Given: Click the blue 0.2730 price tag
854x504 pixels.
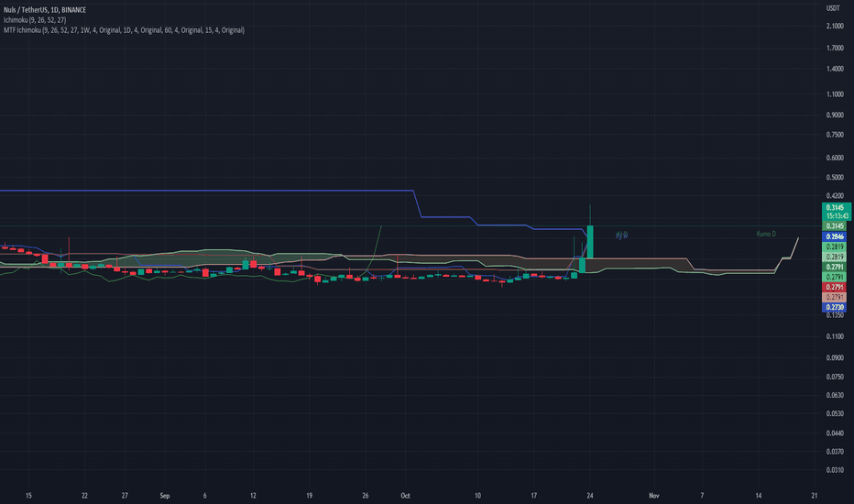Looking at the screenshot, I should point(835,307).
